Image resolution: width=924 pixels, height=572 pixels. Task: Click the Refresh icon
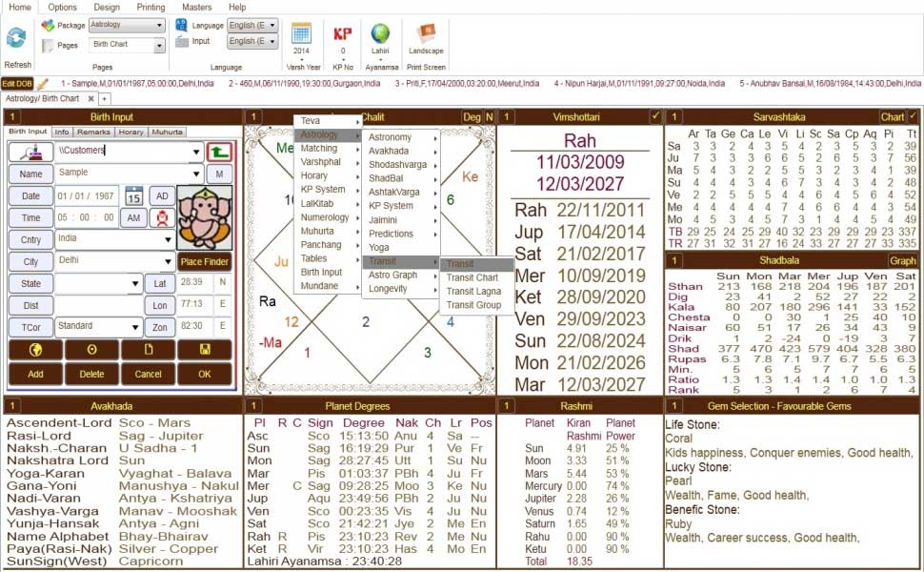16,37
